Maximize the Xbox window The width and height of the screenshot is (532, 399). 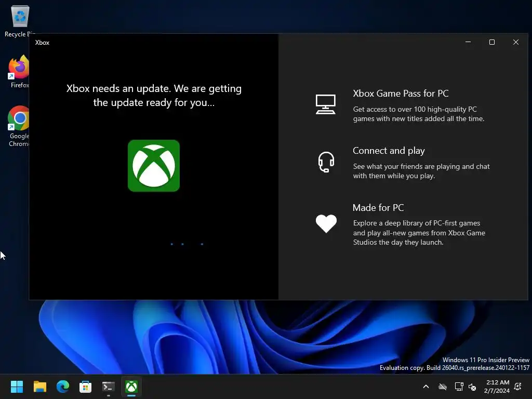point(492,42)
